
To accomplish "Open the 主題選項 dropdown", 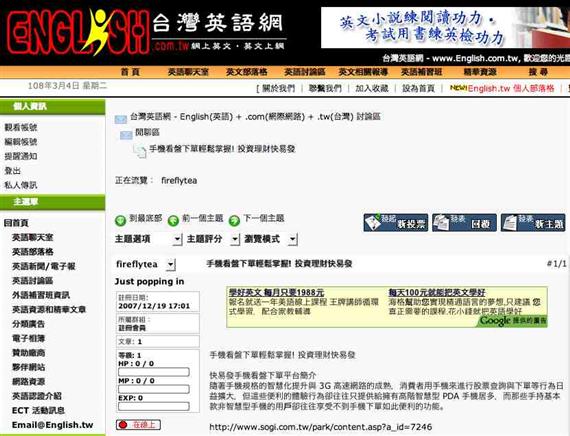I will pos(148,239).
